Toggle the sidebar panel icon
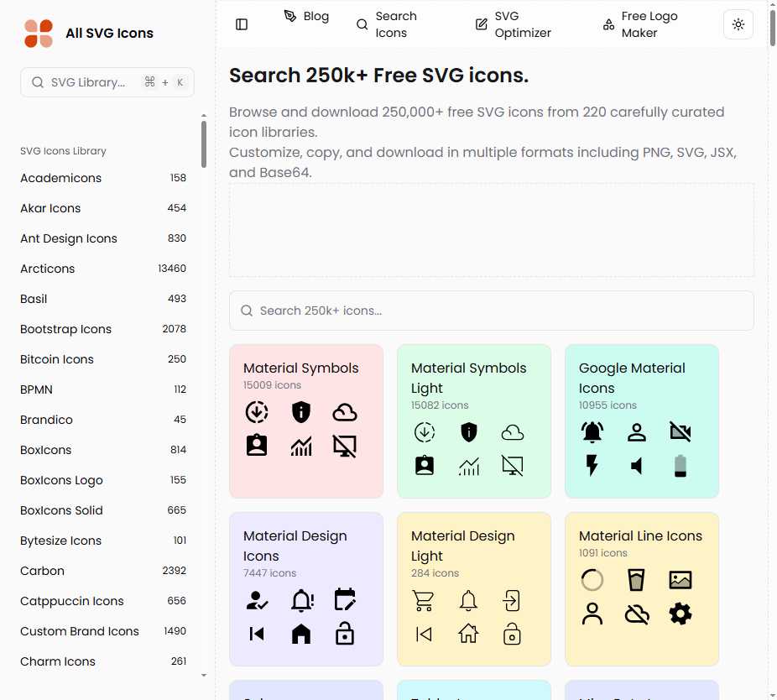The width and height of the screenshot is (777, 700). 242,24
